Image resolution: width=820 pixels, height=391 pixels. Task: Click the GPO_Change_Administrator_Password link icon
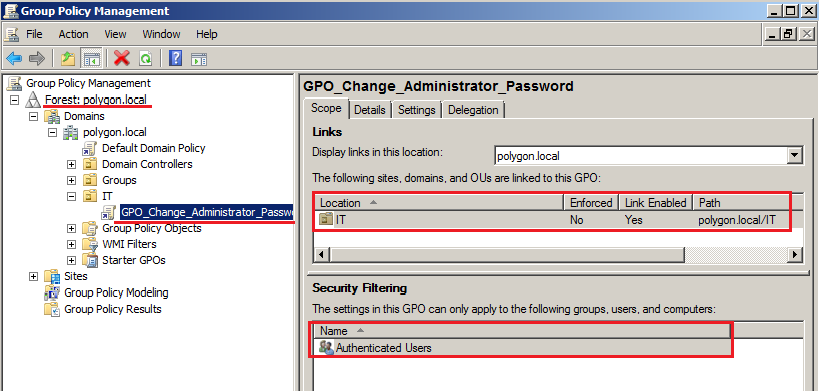pos(109,212)
